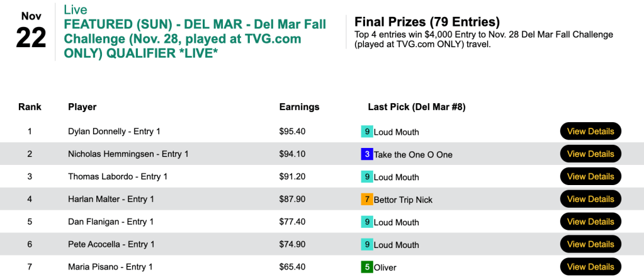Click the 9 badge in Thomas Labordo's row
Image resolution: width=644 pixels, height=277 pixels.
pyautogui.click(x=366, y=177)
